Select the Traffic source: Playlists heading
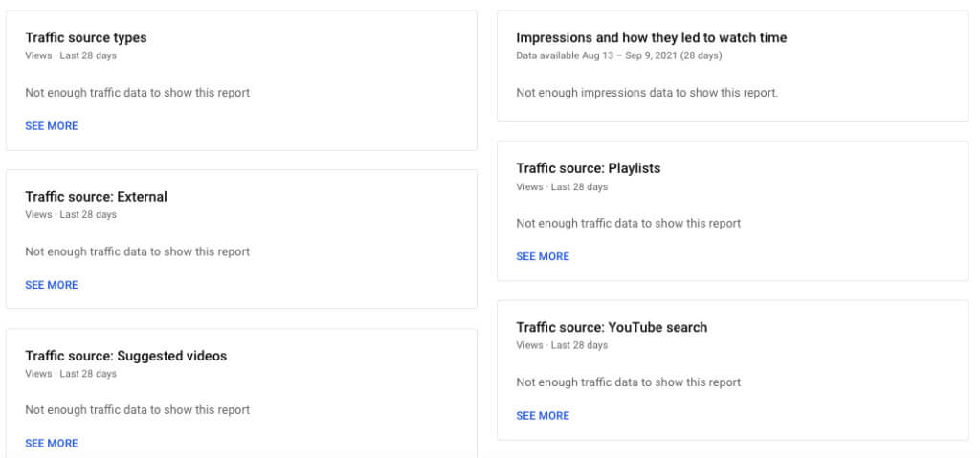The width and height of the screenshot is (980, 458). [x=588, y=168]
